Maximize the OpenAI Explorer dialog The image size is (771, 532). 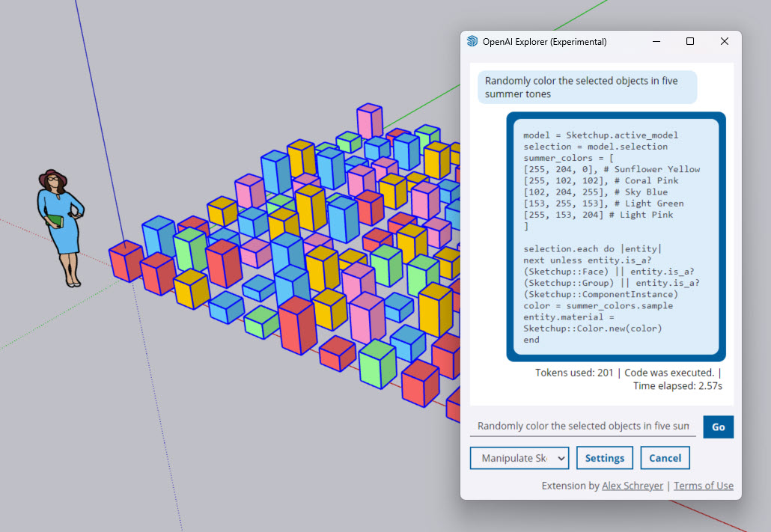click(x=690, y=42)
